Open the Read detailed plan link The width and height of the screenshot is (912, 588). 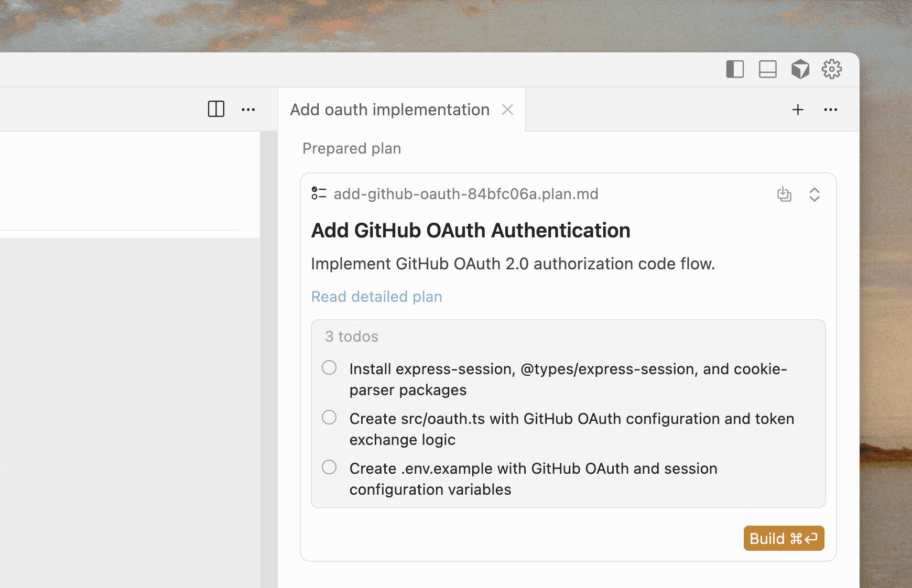[x=376, y=297]
